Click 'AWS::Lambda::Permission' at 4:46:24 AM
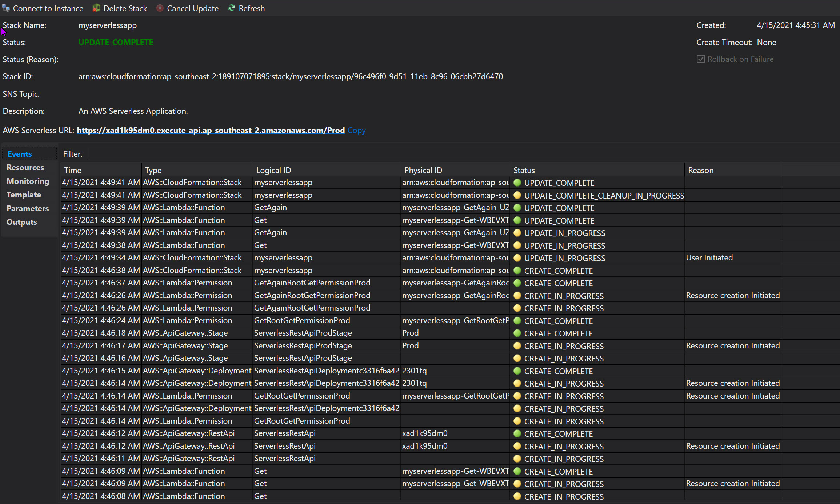The height and width of the screenshot is (504, 840). click(x=187, y=321)
